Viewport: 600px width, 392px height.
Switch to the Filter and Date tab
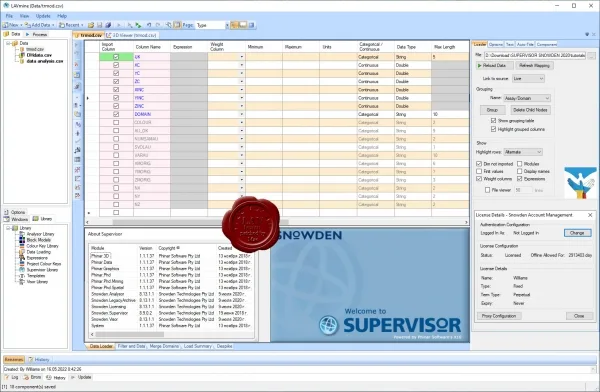(131, 346)
